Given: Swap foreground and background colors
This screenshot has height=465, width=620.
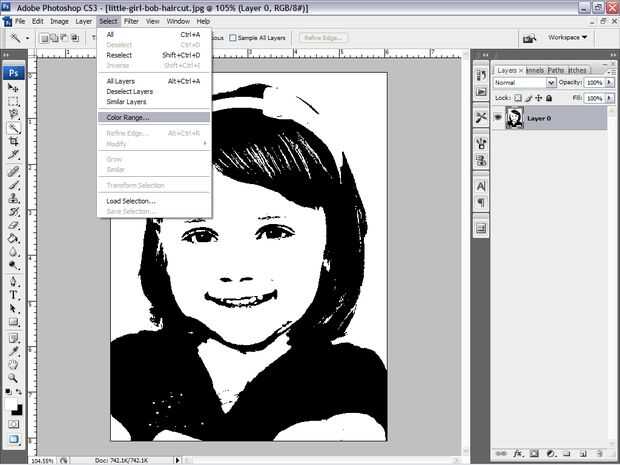Looking at the screenshot, I should pos(19,391).
